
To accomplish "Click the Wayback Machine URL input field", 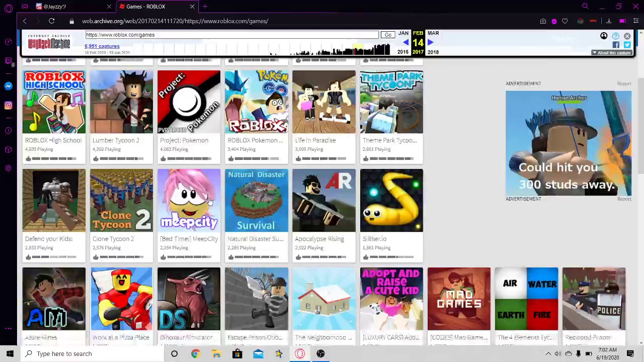I will click(232, 35).
